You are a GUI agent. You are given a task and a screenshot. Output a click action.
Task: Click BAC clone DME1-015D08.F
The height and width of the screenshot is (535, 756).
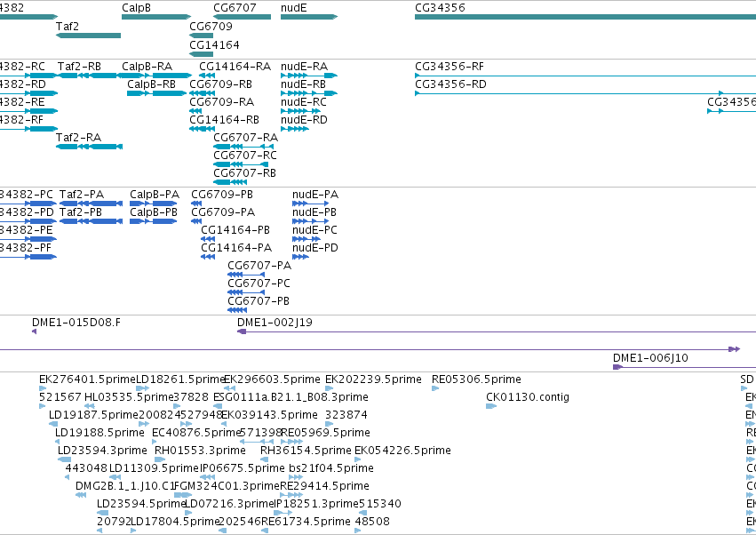point(35,331)
